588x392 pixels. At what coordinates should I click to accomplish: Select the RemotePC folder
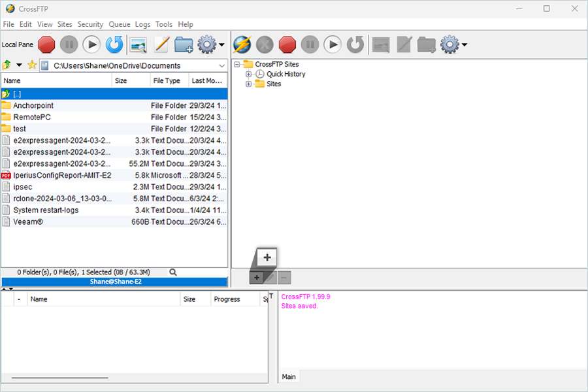point(114,117)
